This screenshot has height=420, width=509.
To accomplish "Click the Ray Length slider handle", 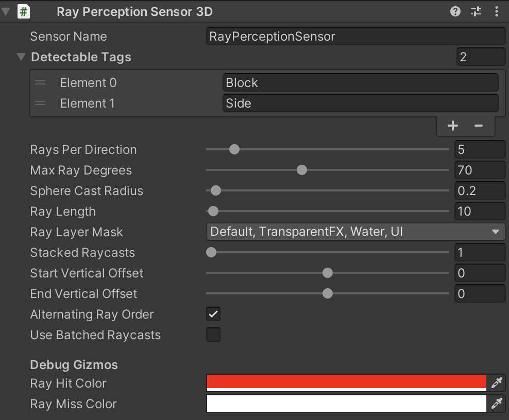I will click(x=213, y=211).
